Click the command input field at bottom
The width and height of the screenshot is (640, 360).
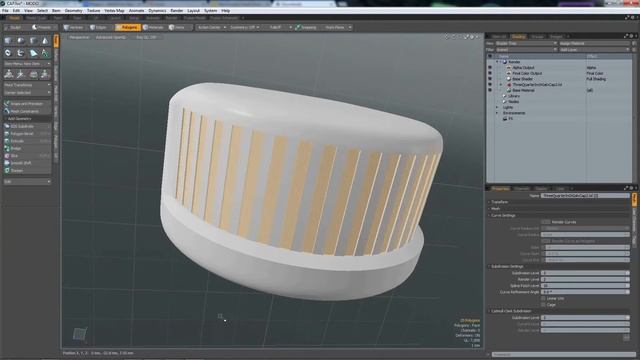click(563, 354)
